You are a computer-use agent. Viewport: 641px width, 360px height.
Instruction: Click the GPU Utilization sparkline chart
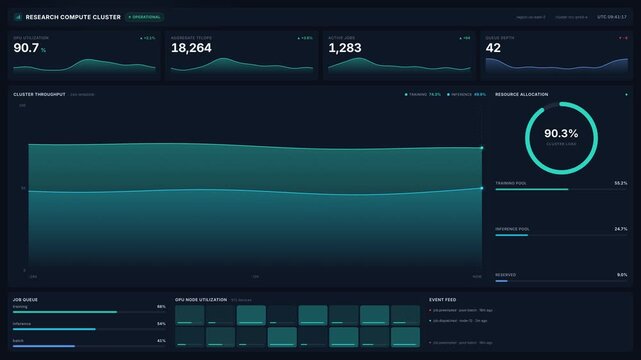coord(84,66)
